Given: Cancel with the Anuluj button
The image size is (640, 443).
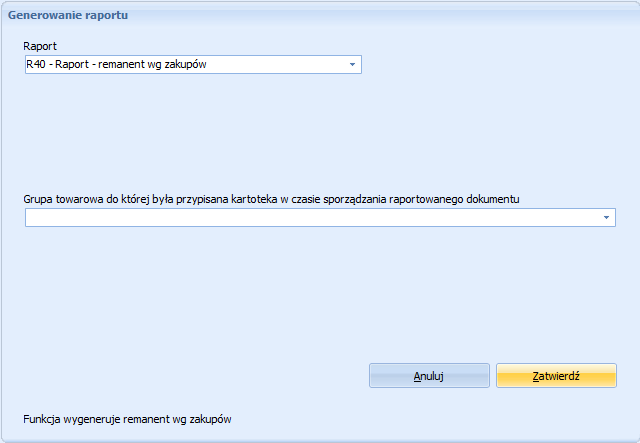Looking at the screenshot, I should click(x=429, y=376).
